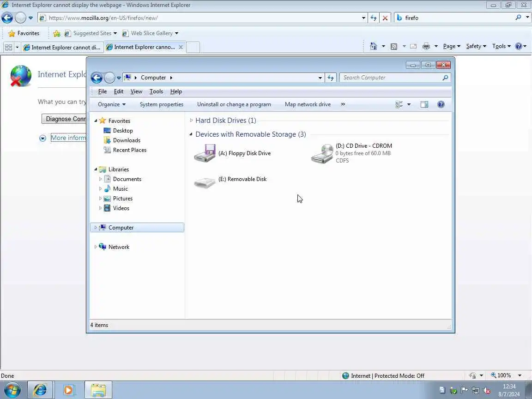The width and height of the screenshot is (532, 399).
Task: Open the view options dropdown arrow in Explorer
Action: point(409,104)
